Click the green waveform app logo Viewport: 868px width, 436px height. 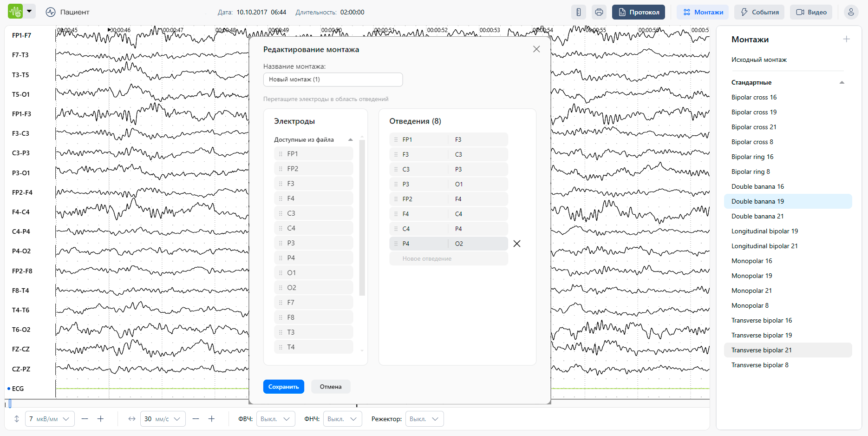click(15, 12)
